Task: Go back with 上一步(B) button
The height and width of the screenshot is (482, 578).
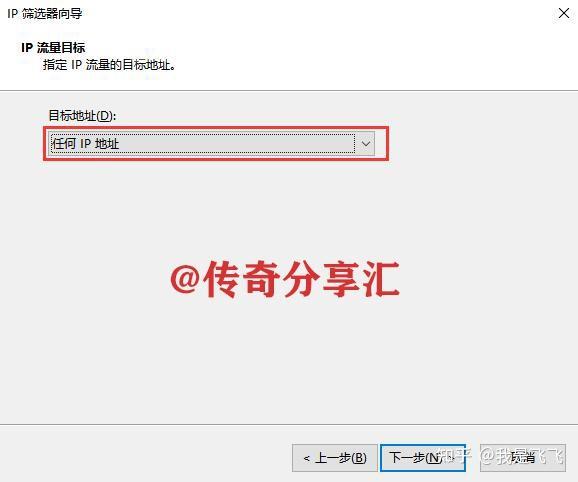Action: 335,458
